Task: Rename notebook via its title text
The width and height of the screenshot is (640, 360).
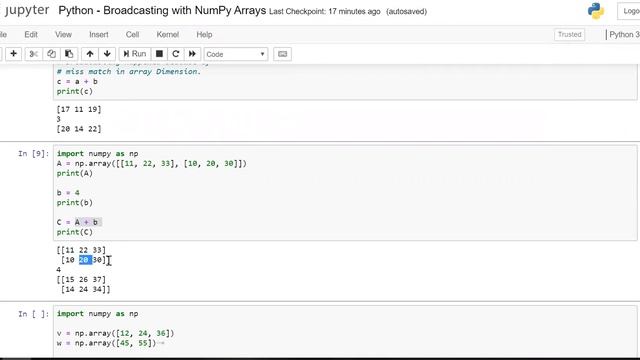Action: (x=162, y=11)
